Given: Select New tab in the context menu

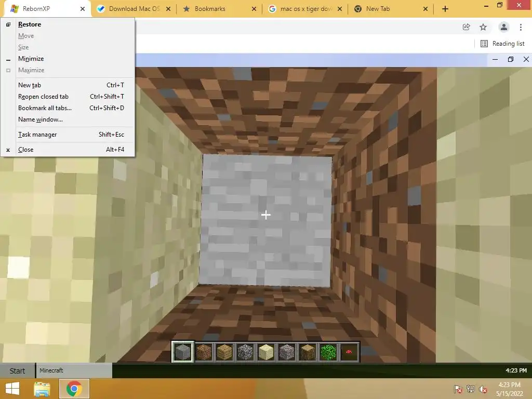Looking at the screenshot, I should pos(68,85).
